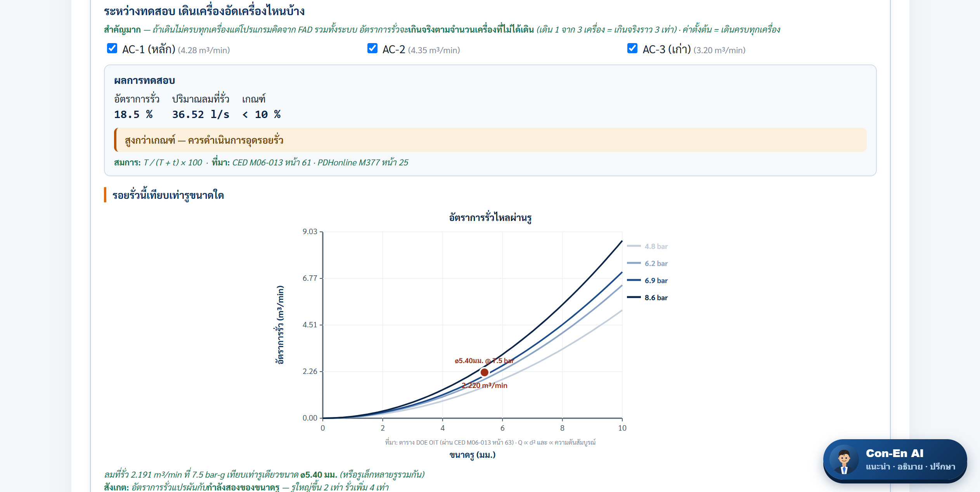Toggle the 6.9 bar legend entry
This screenshot has width=980, height=492.
point(648,280)
